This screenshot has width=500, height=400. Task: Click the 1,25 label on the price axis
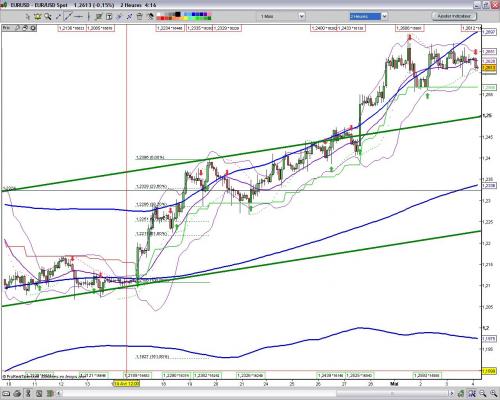pyautogui.click(x=487, y=116)
